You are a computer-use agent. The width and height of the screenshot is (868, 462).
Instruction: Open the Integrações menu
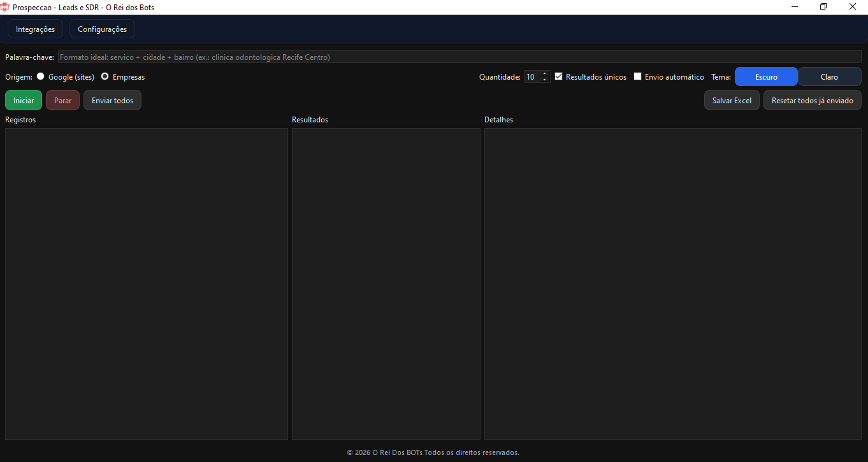click(x=35, y=29)
